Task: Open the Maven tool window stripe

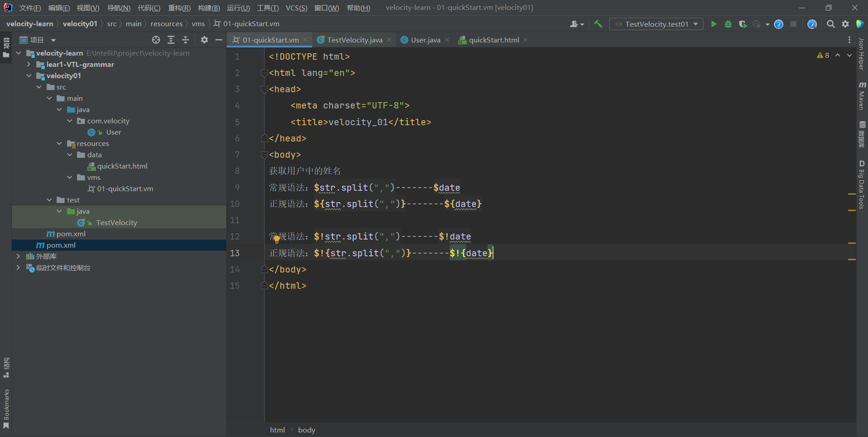Action: click(x=862, y=96)
